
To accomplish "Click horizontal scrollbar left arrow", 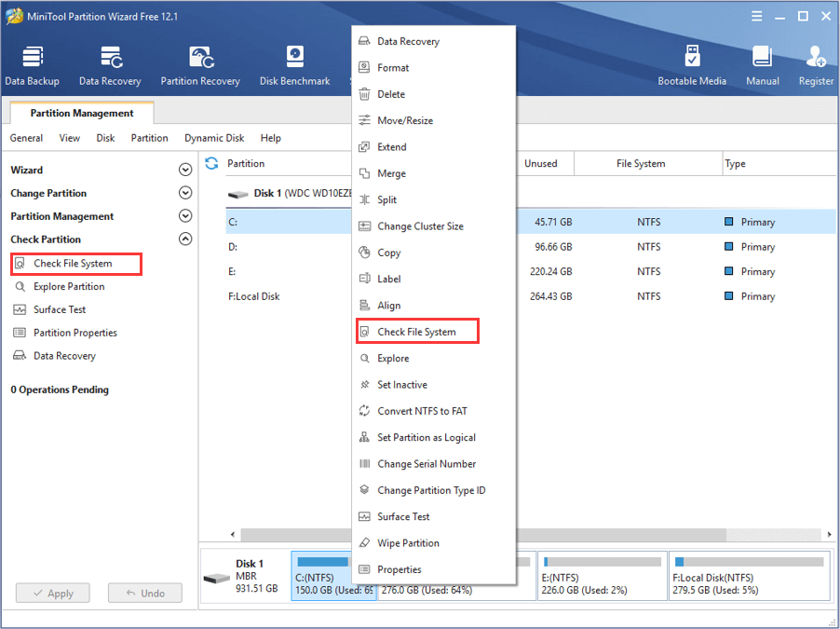I will (x=233, y=534).
